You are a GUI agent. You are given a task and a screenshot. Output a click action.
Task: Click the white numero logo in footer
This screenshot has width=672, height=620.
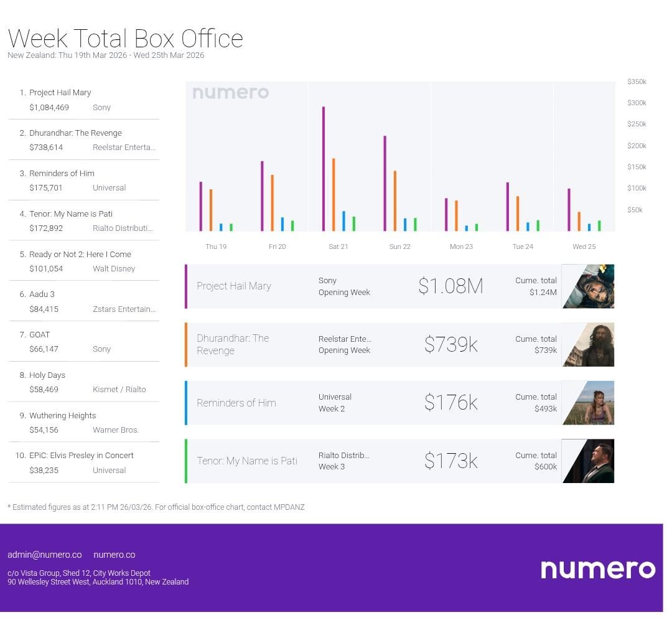[597, 569]
